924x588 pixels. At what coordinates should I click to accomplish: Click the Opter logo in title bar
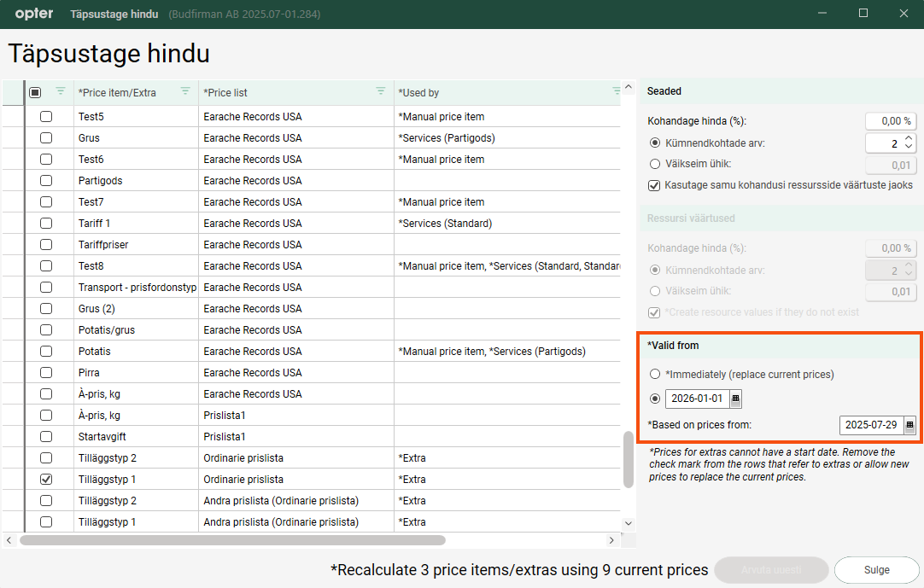(x=34, y=14)
